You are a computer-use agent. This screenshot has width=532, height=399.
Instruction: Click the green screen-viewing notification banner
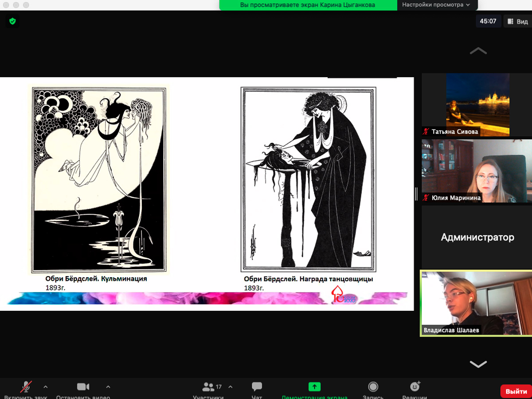click(x=308, y=5)
